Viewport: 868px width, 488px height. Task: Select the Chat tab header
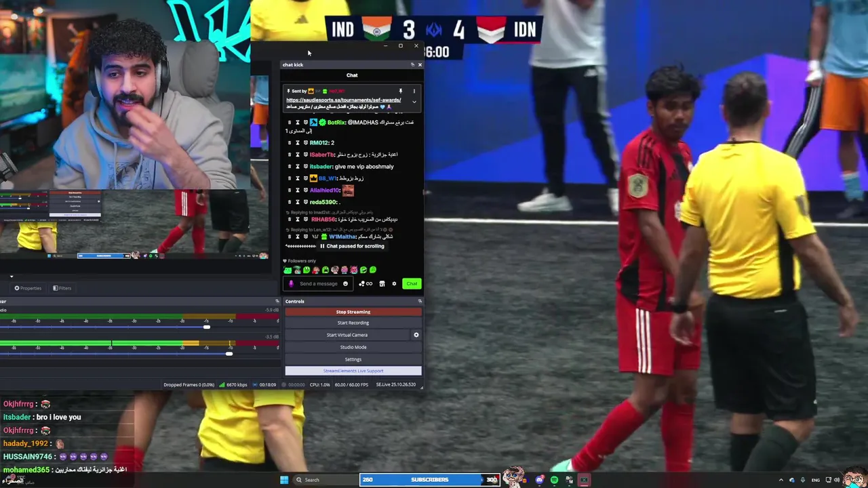352,75
